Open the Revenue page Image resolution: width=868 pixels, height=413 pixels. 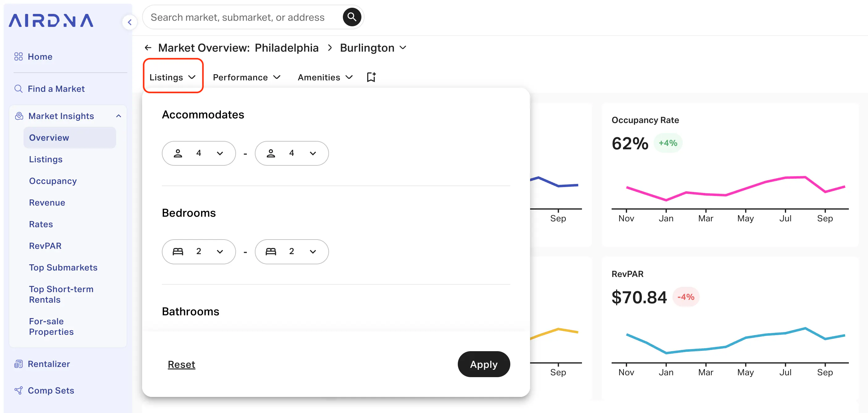coord(47,202)
